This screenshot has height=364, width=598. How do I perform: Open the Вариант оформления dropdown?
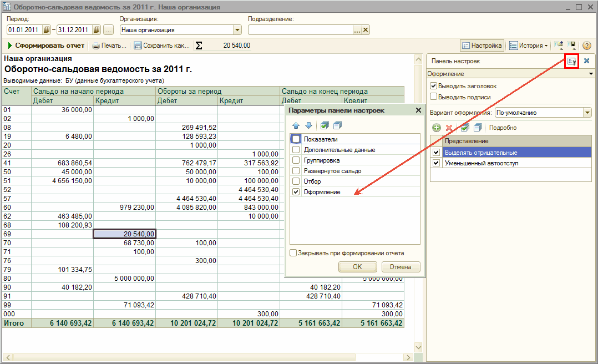pos(587,113)
